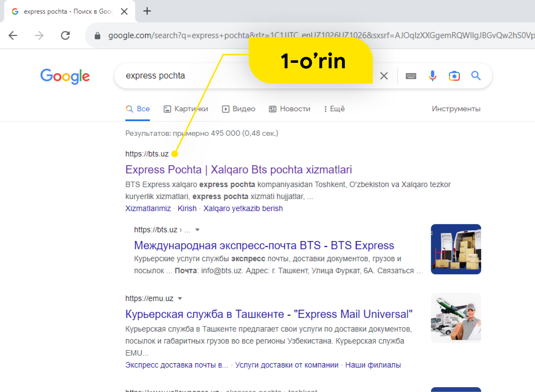Open the Ещё more menu
This screenshot has height=392, width=535.
pos(334,109)
